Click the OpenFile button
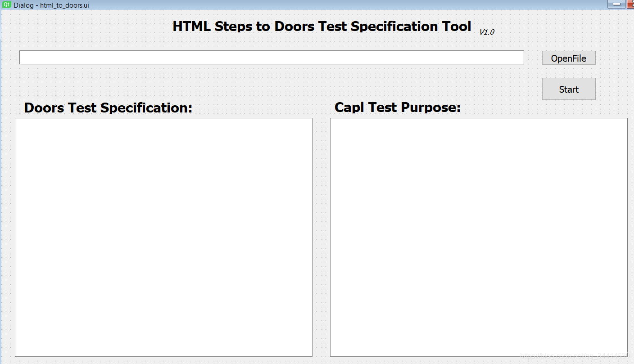 (569, 58)
